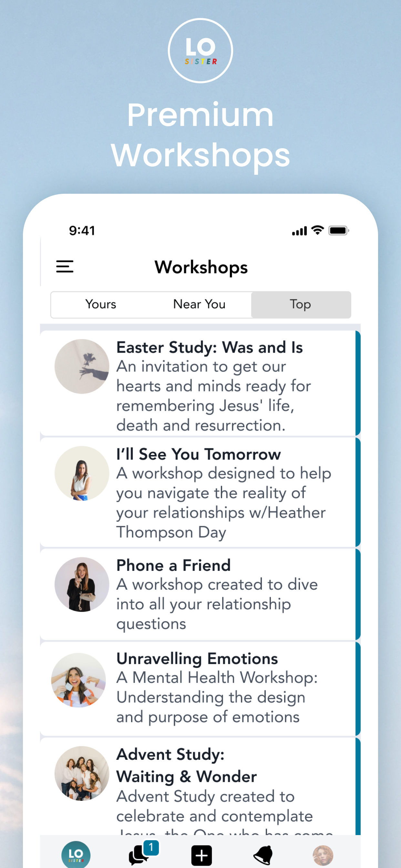Viewport: 401px width, 868px height.
Task: Select the Top tab
Action: [301, 304]
